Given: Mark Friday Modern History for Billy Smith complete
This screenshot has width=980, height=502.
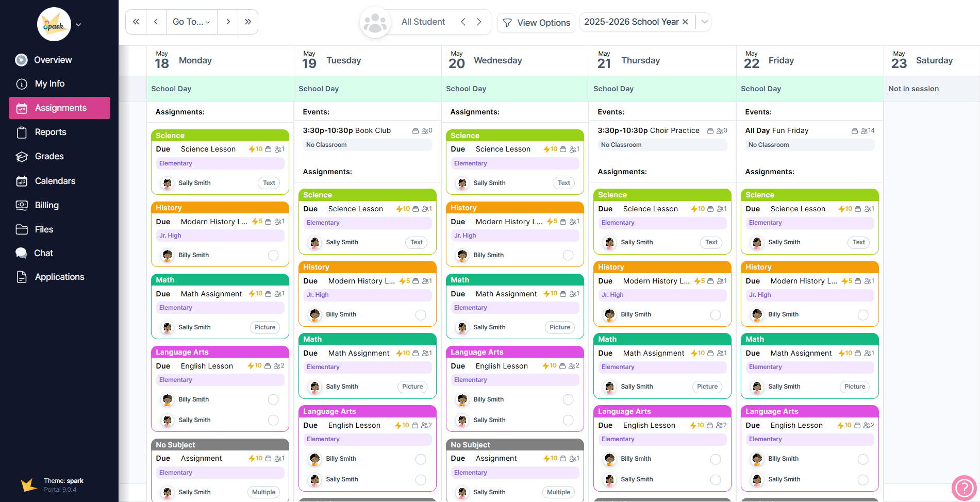Looking at the screenshot, I should [x=863, y=314].
